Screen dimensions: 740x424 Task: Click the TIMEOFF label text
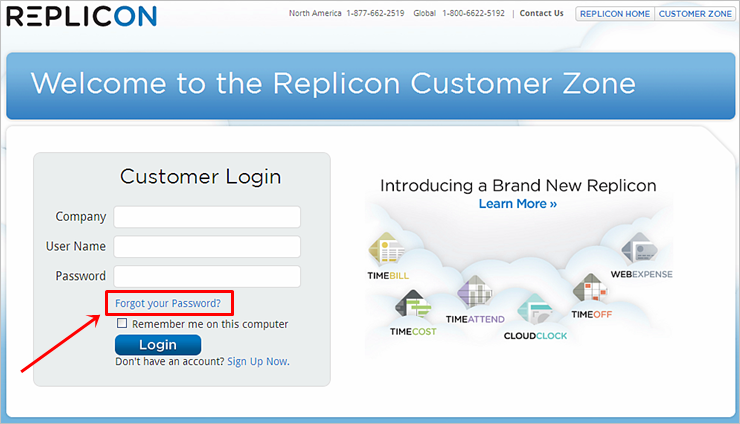point(591,314)
